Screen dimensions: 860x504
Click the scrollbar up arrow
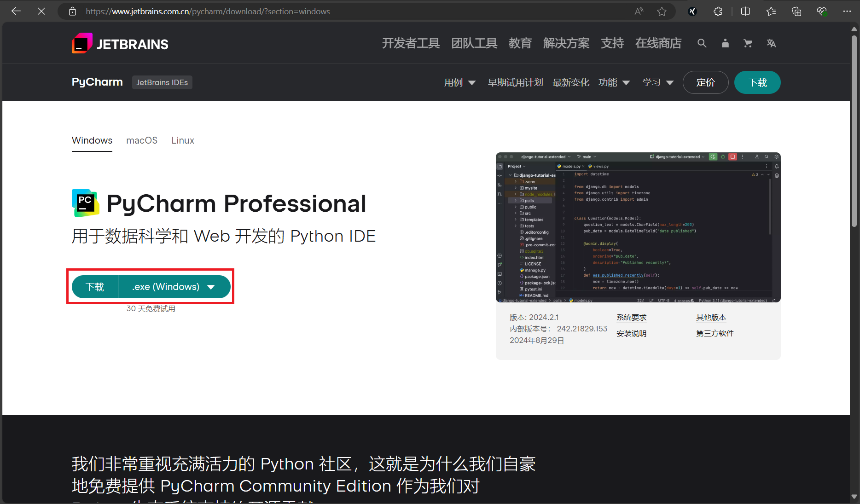854,29
